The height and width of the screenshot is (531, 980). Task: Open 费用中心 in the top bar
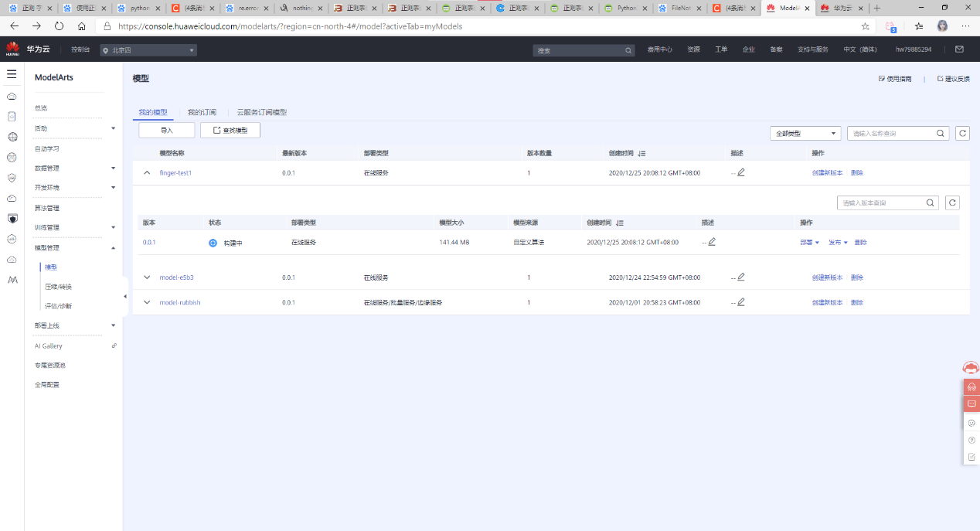659,49
